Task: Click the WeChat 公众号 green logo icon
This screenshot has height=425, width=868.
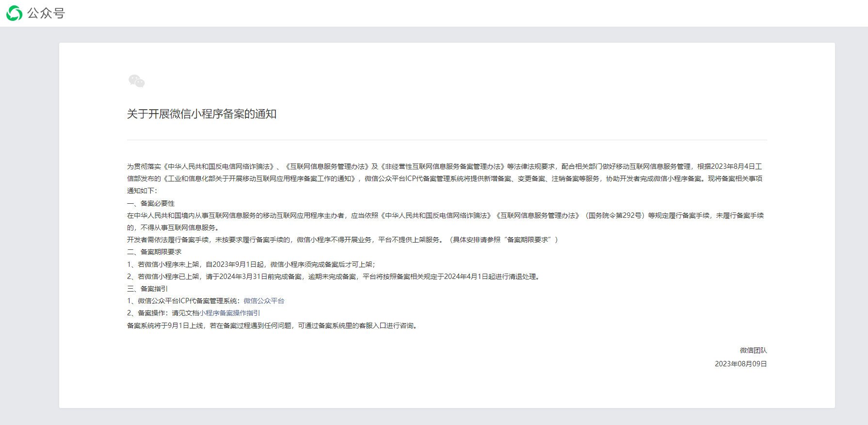Action: click(x=14, y=13)
